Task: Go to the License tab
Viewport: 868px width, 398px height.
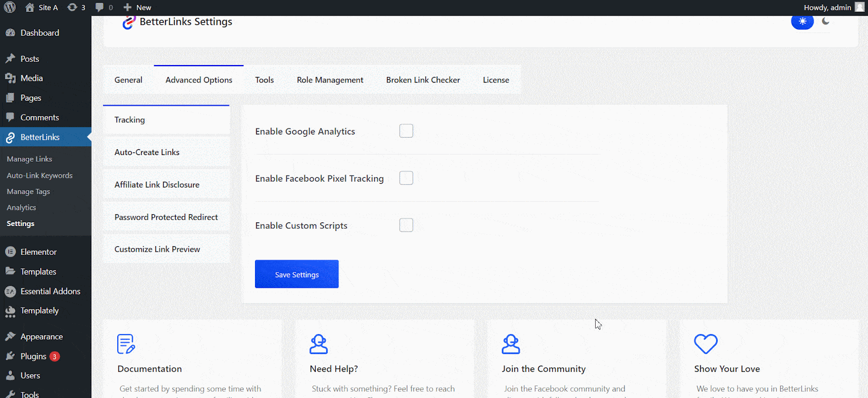Action: pos(496,80)
